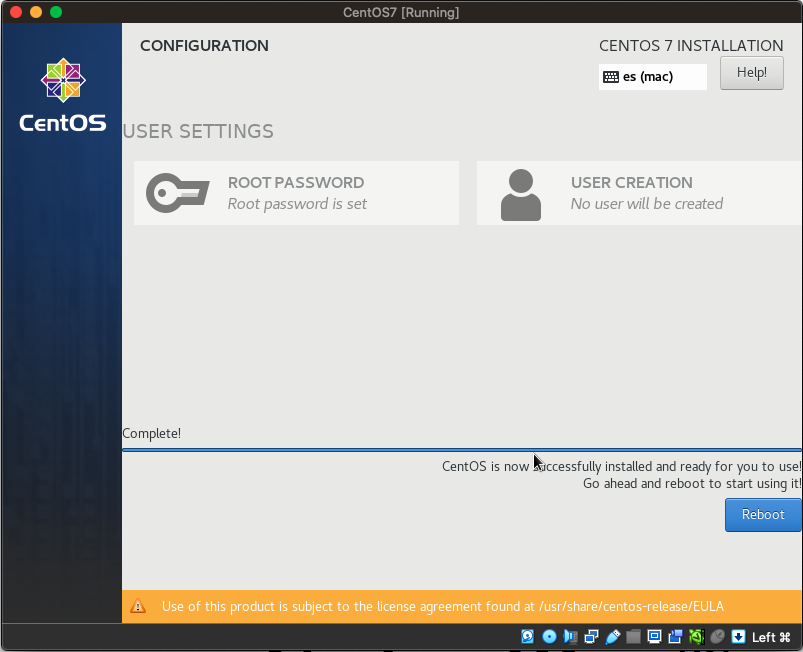This screenshot has height=652, width=803.
Task: Click the USB devices icon in status bar
Action: (x=612, y=637)
